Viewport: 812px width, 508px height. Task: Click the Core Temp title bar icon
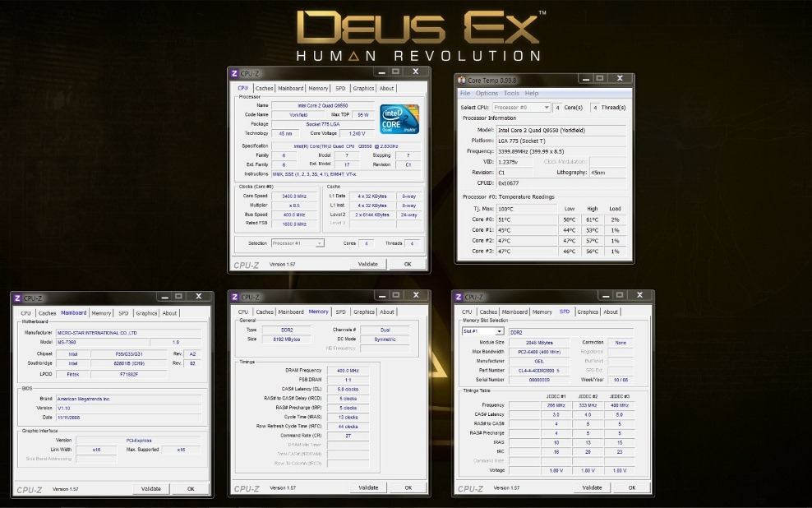461,81
